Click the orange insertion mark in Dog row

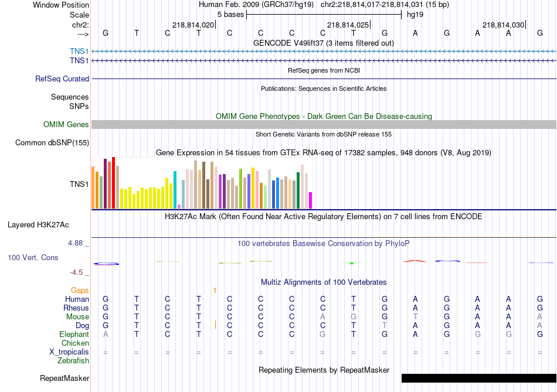click(215, 325)
